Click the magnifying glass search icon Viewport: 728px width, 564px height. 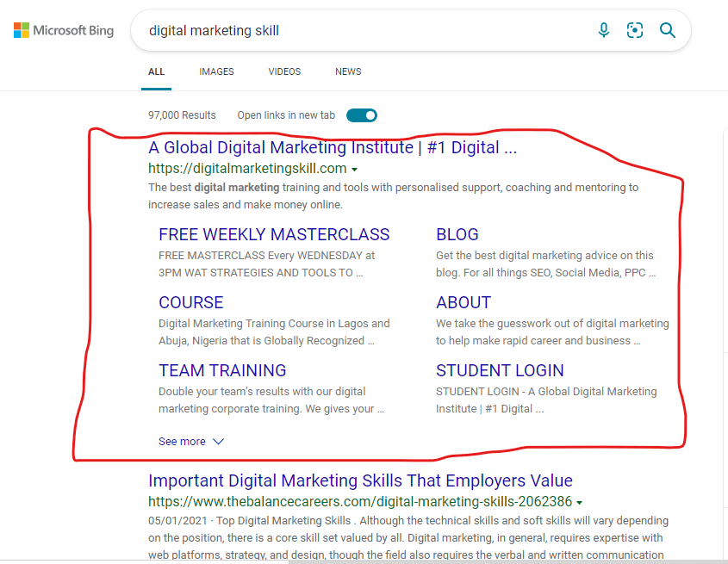coord(667,30)
